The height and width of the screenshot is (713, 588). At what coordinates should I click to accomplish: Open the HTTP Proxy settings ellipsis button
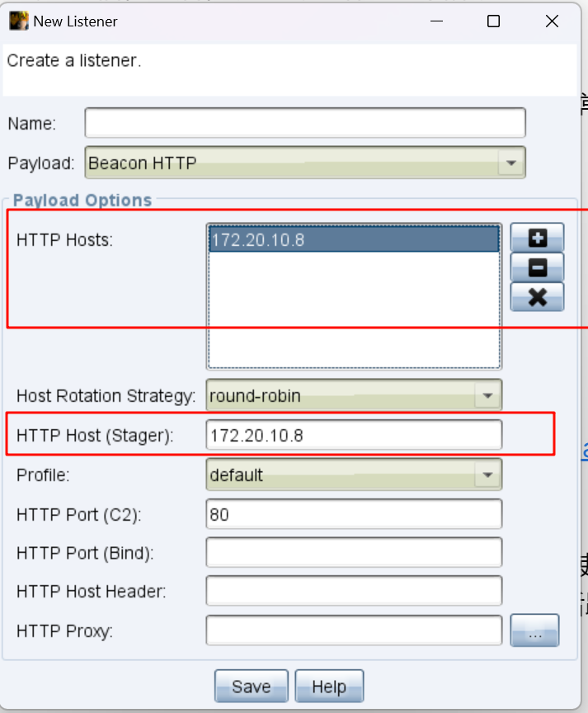534,632
